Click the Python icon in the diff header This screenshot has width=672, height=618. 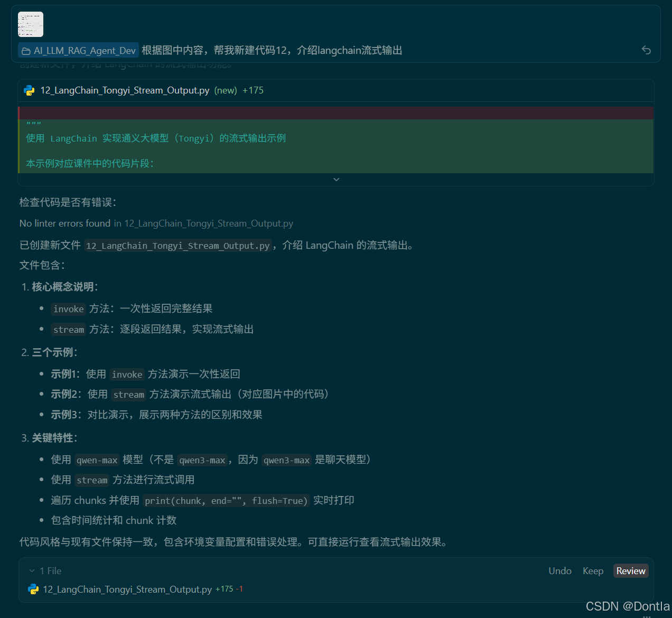(29, 90)
